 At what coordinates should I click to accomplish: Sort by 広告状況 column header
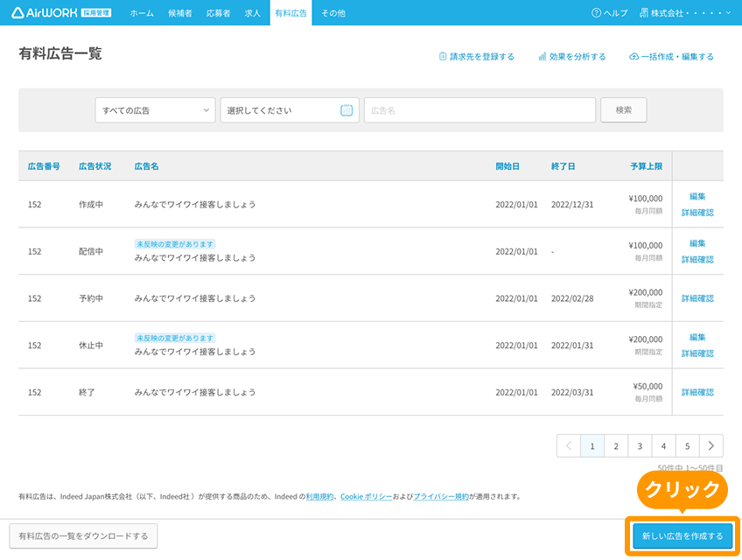click(95, 166)
